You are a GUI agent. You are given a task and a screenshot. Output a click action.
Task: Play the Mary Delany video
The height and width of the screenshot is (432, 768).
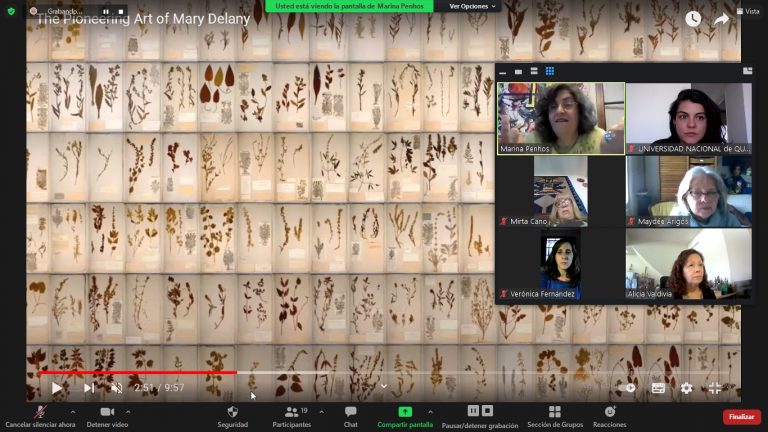point(57,388)
